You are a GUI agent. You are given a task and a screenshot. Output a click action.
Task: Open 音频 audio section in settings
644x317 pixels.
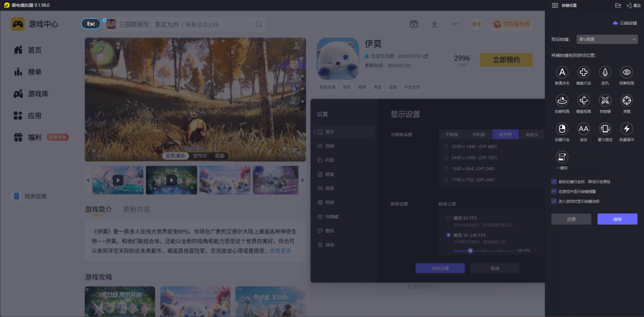coord(345,188)
